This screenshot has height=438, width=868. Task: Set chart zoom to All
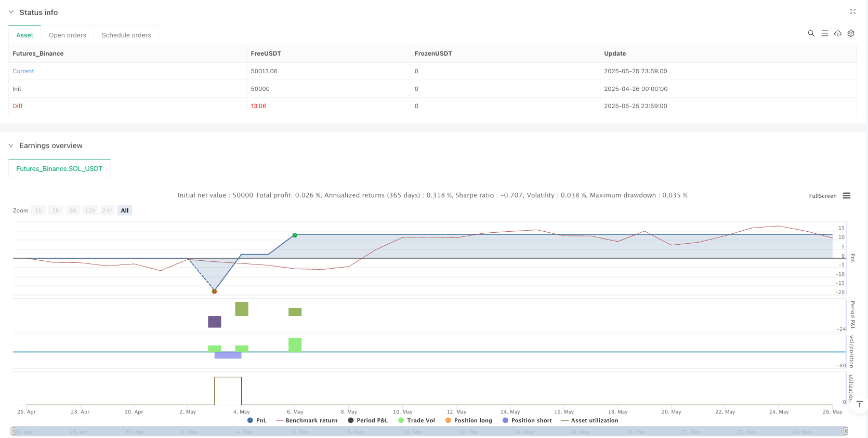pos(125,210)
